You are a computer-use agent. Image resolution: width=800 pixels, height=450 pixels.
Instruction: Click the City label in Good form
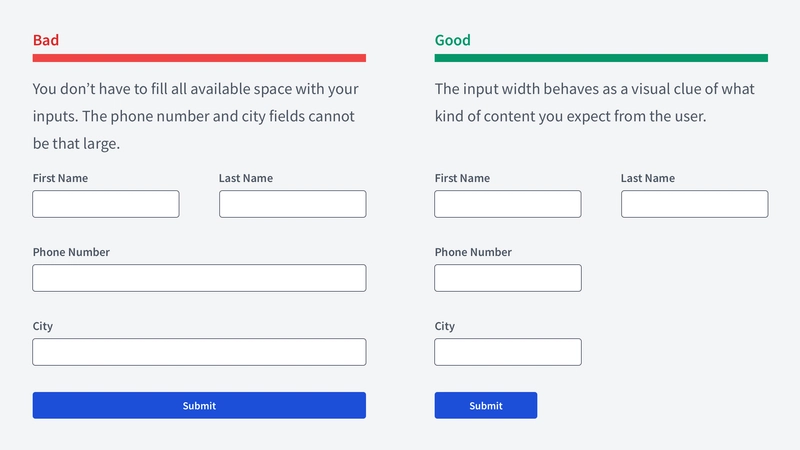point(444,326)
